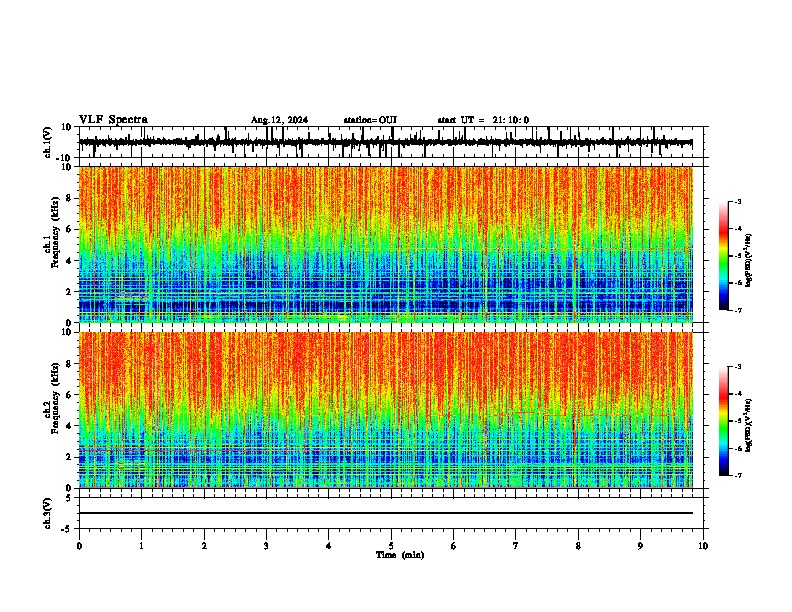Viewport: 792px width, 612px height.
Task: Click time axis tick label '0'
Action: 79,546
